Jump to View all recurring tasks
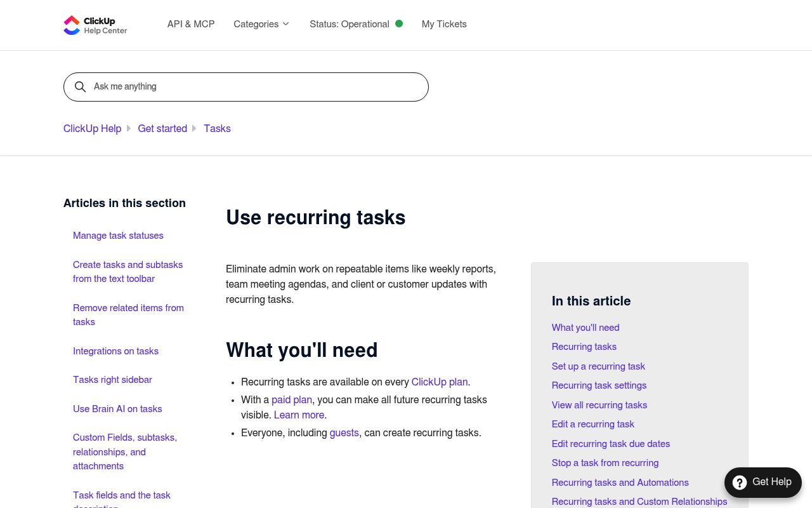 click(599, 405)
